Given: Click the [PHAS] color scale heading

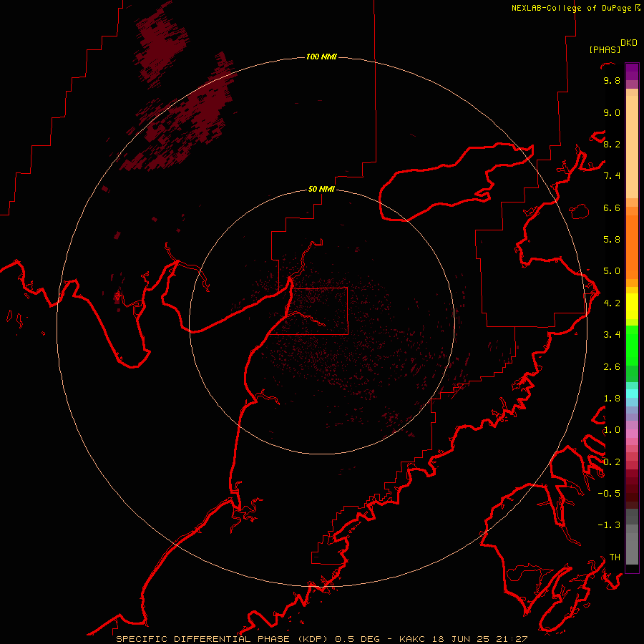Looking at the screenshot, I should [605, 49].
